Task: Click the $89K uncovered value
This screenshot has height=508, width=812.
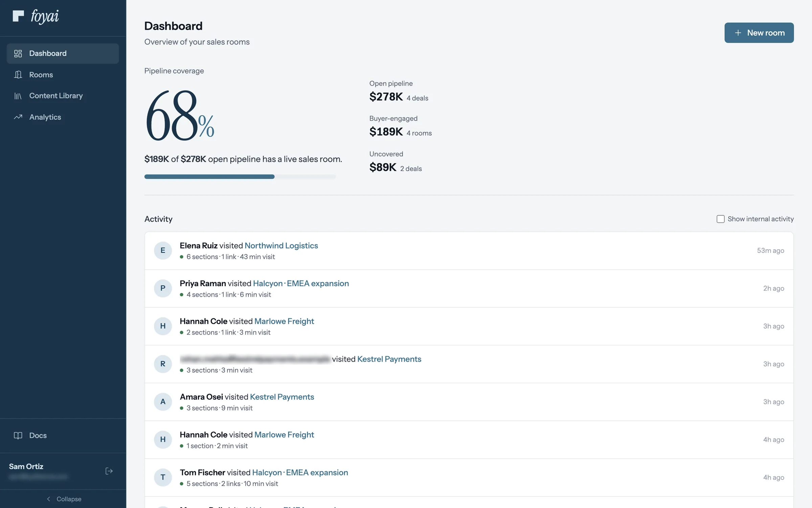Action: pos(383,167)
